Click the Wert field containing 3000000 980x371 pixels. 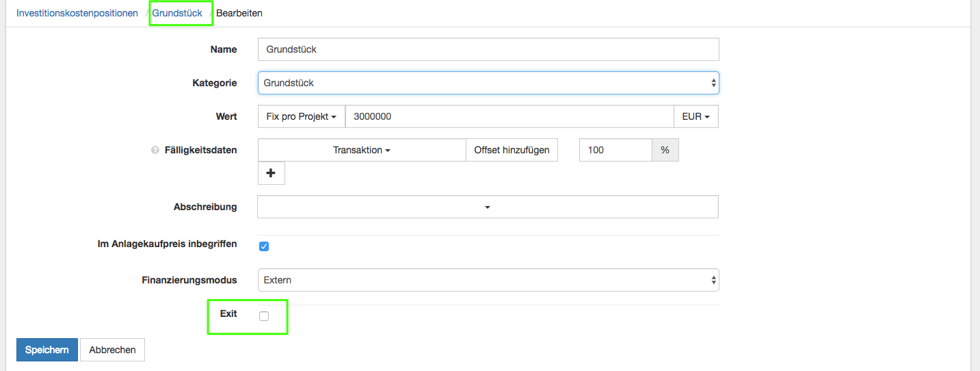[x=509, y=116]
